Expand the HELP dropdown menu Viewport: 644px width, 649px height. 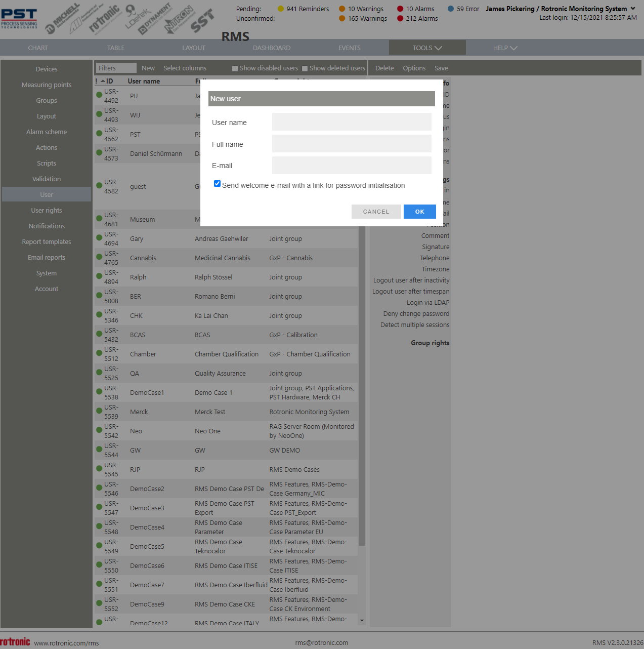[x=505, y=48]
